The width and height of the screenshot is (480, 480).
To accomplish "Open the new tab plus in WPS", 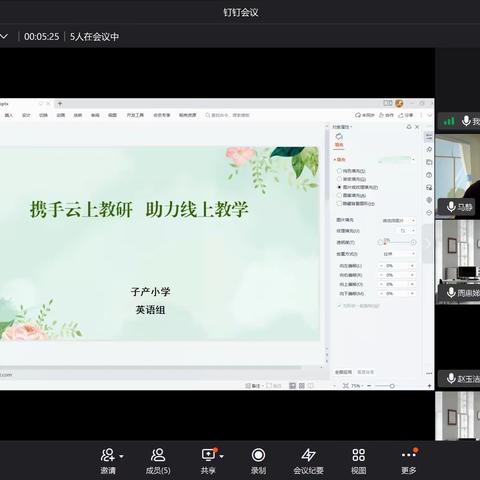I will click(x=60, y=104).
